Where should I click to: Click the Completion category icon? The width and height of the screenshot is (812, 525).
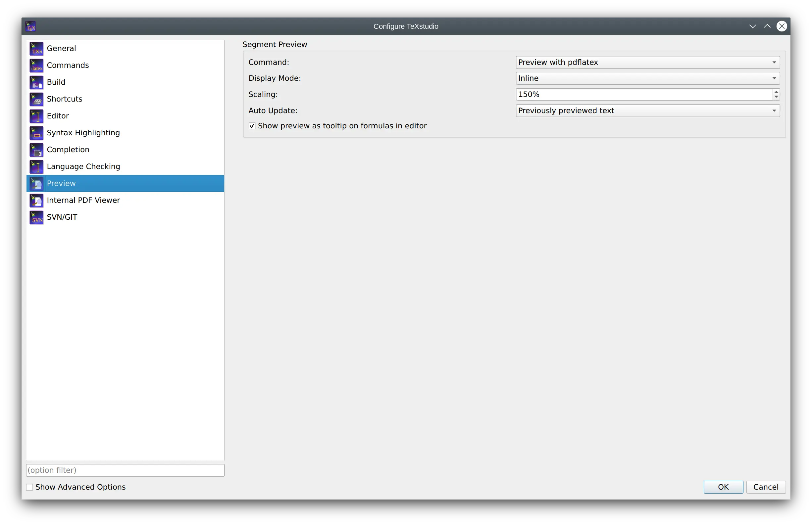coord(36,150)
